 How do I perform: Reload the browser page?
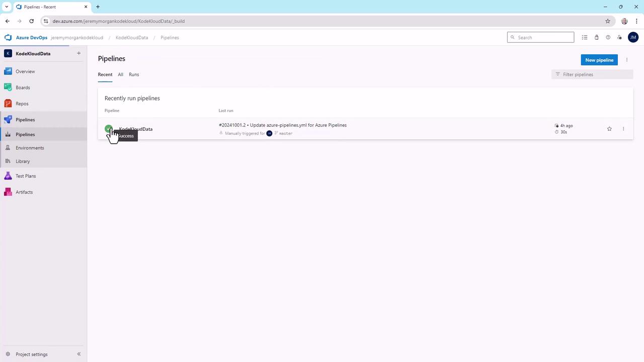point(32,21)
